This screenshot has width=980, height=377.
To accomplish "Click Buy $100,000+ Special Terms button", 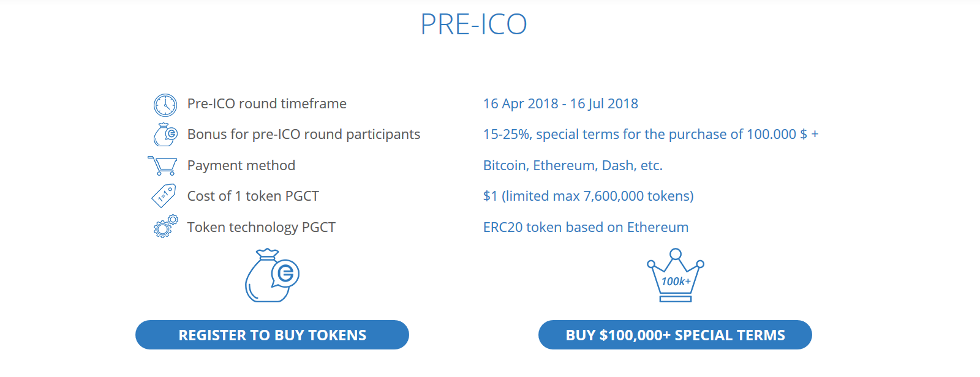I will [x=675, y=335].
